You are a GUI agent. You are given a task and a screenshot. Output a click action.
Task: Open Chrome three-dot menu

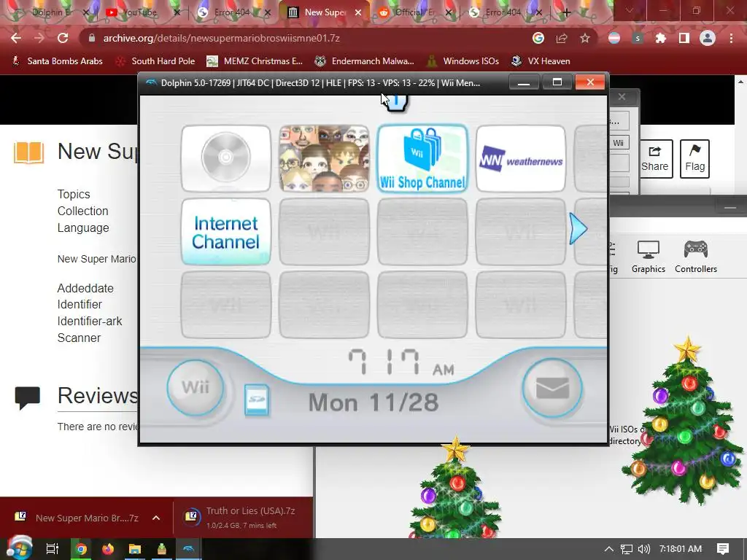pyautogui.click(x=731, y=38)
